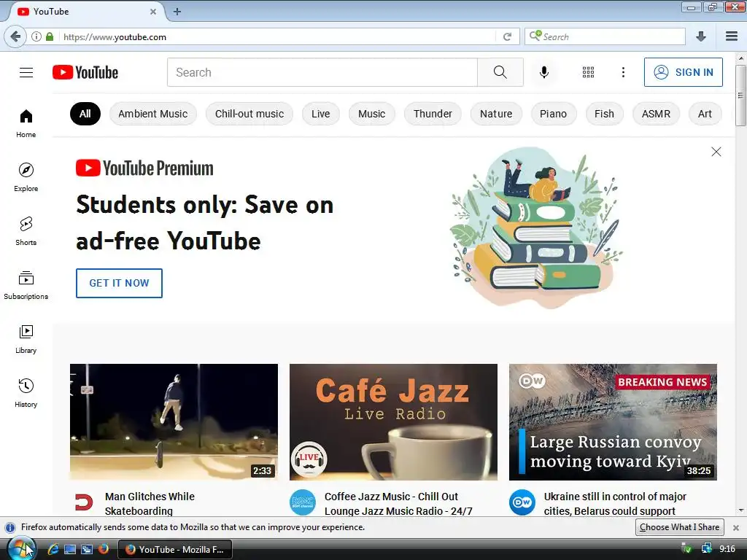
Task: Open Man Glitches While Skateboarding title
Action: pyautogui.click(x=150, y=503)
